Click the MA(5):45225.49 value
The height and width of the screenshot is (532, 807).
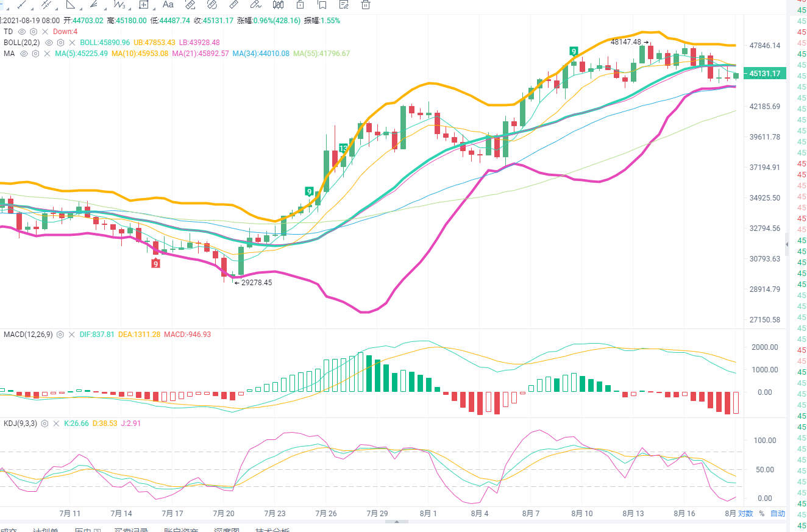(82, 54)
